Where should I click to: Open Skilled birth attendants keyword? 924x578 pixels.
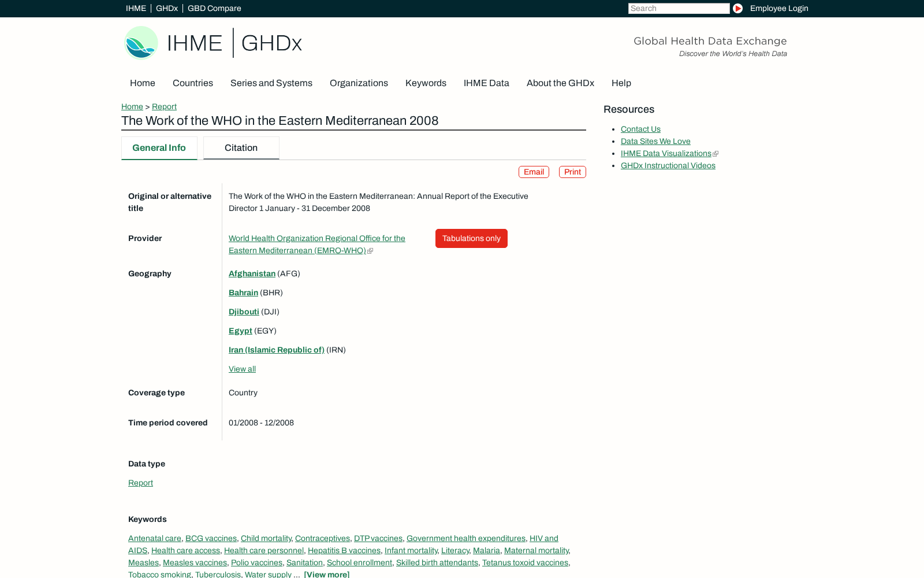click(x=437, y=562)
